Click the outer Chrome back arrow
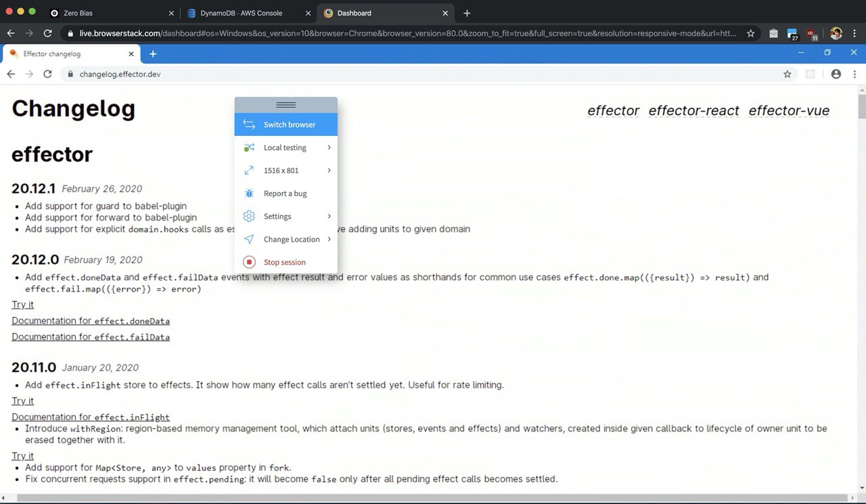Viewport: 866px width, 504px height. (x=11, y=32)
